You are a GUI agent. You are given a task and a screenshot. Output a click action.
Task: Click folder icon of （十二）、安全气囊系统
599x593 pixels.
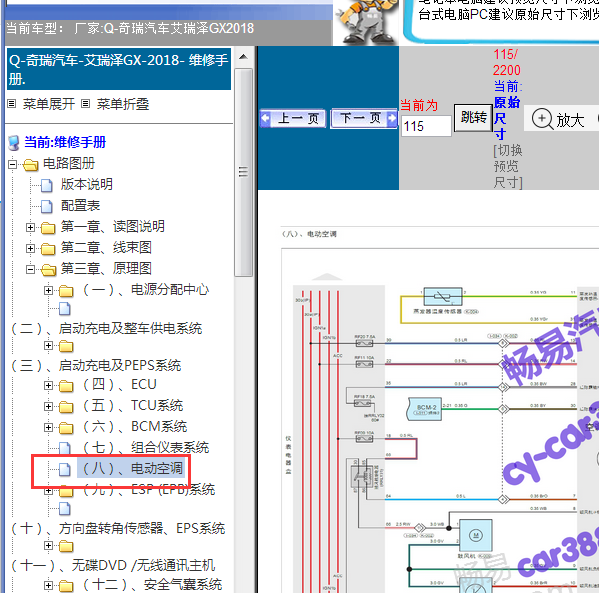click(x=66, y=586)
